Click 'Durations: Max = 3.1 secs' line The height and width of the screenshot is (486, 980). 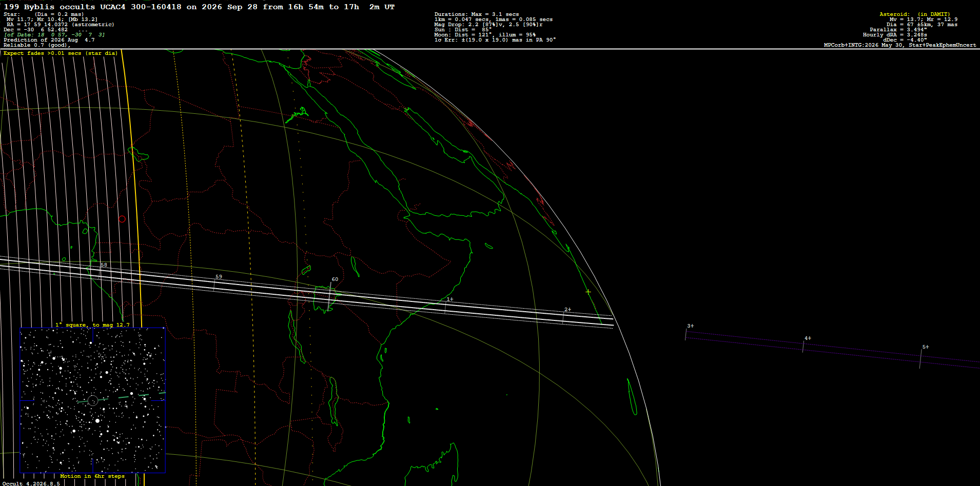477,14
